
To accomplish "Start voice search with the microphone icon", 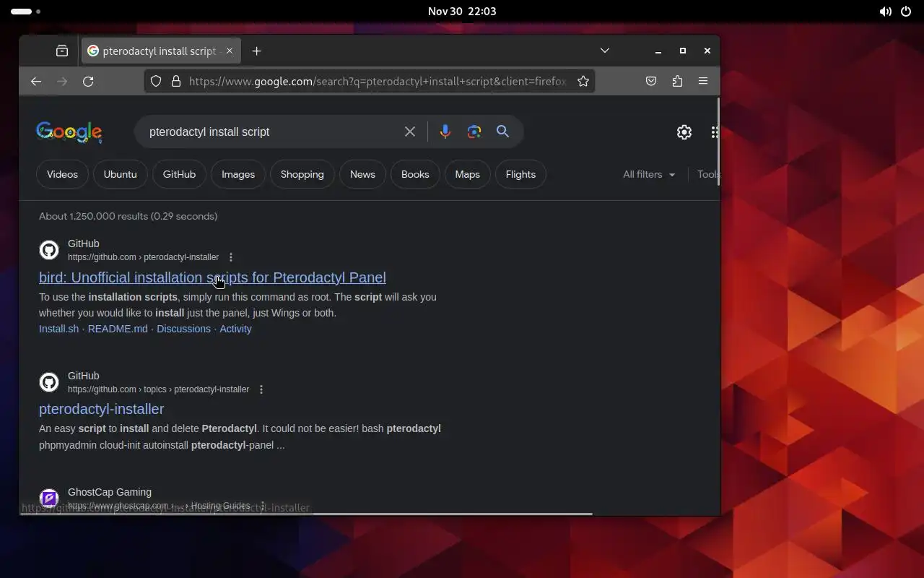I will click(x=445, y=131).
